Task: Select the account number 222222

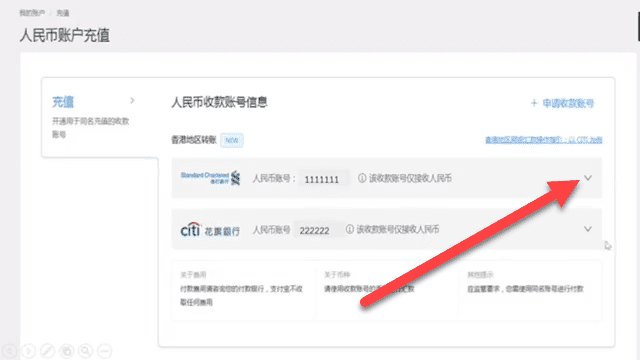Action: pos(314,231)
